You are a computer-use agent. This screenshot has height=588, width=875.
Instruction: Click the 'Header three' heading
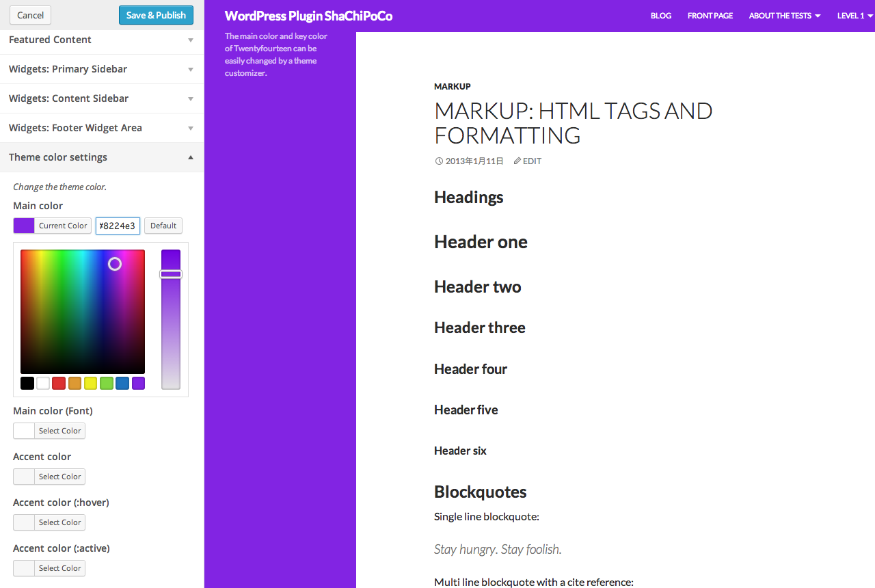[480, 328]
